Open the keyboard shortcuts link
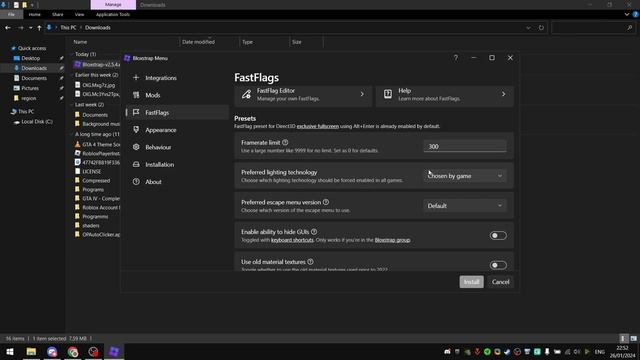 (x=292, y=240)
